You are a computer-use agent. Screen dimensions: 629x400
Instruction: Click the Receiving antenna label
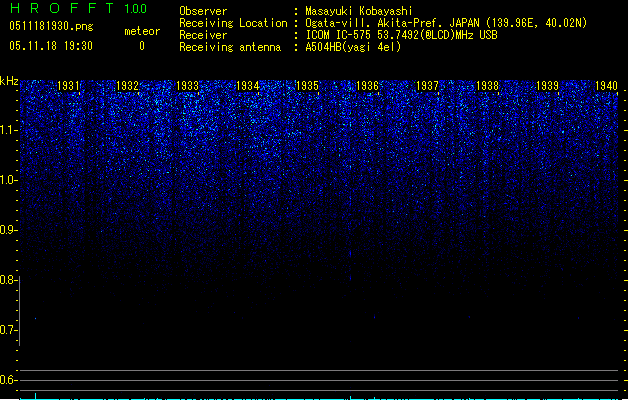(230, 47)
